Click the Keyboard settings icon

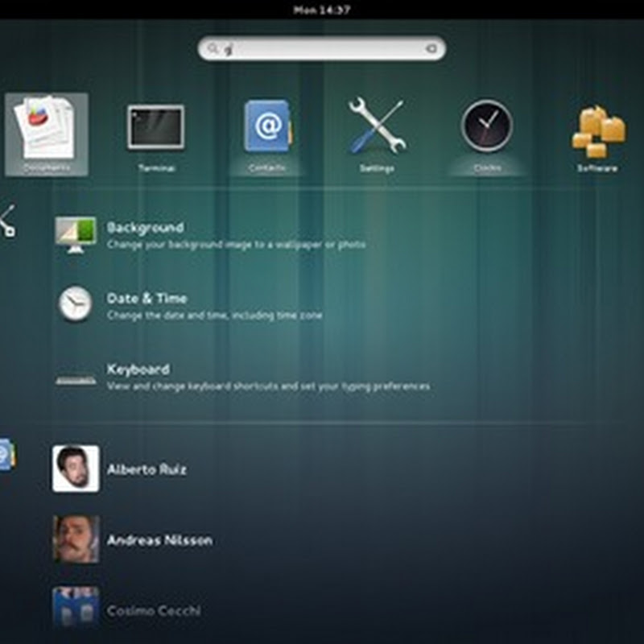pos(76,381)
